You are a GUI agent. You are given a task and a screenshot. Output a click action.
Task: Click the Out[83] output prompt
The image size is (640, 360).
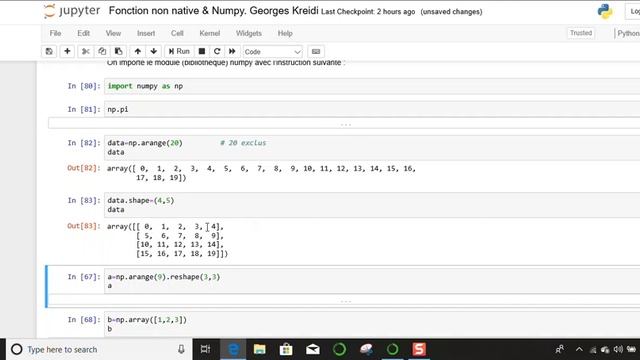(x=84, y=226)
